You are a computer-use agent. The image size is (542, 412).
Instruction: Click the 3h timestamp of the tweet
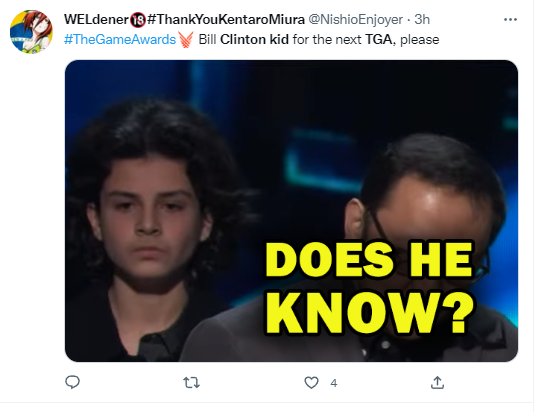tap(422, 19)
